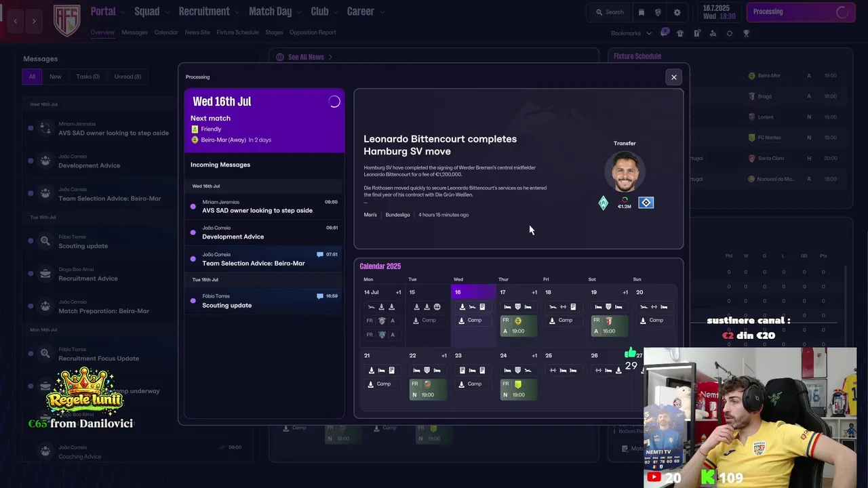Screen dimensions: 868x488
Task: Open the Bittencourt completes Hamburg SV move headline
Action: (x=440, y=145)
